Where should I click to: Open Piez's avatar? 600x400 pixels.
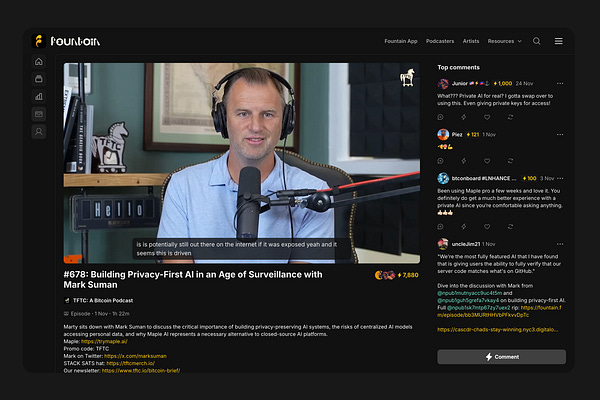tap(443, 134)
